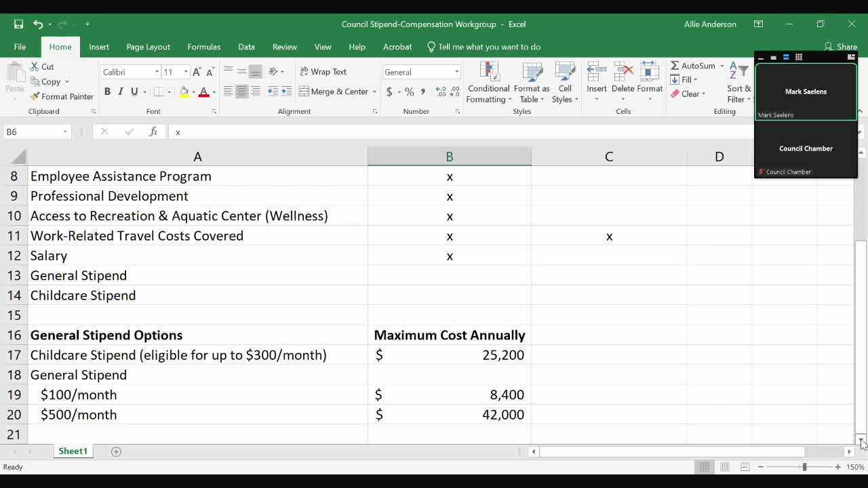Click the Share button
The width and height of the screenshot is (868, 488).
tap(841, 47)
